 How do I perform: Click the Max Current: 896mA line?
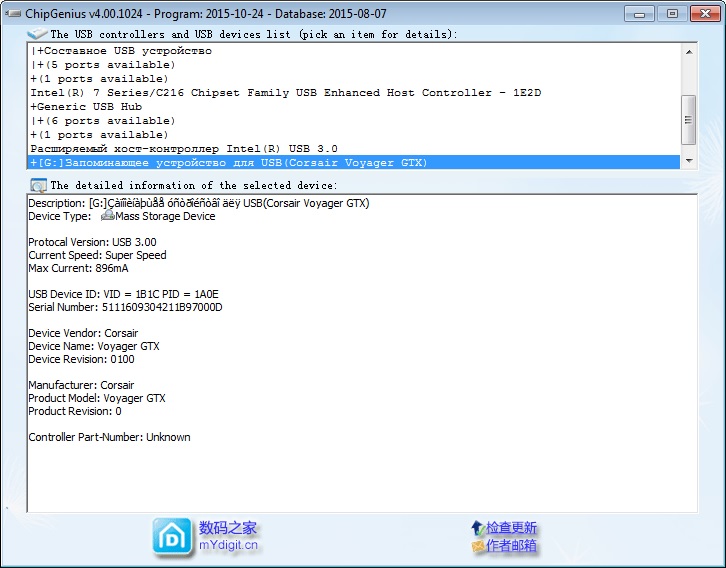[78, 268]
